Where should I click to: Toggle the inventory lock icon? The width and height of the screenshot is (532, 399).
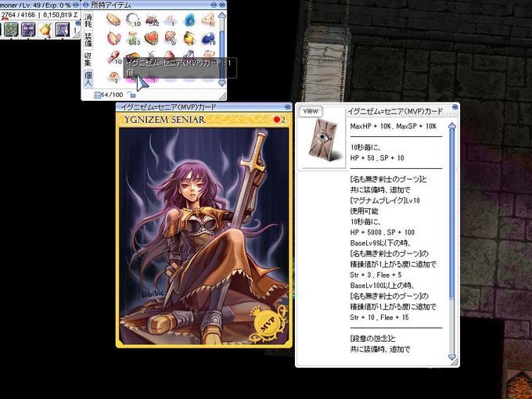(131, 95)
